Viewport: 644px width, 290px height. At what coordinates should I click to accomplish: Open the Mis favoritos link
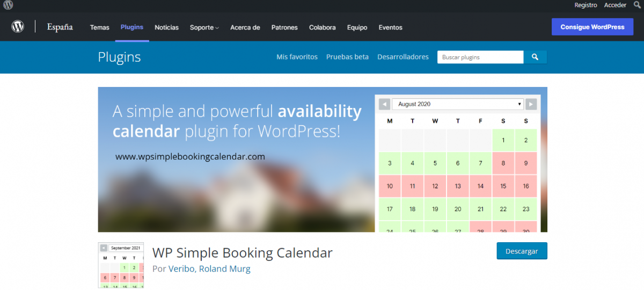[x=297, y=57]
